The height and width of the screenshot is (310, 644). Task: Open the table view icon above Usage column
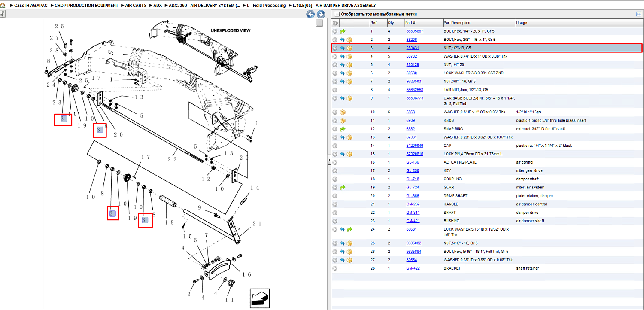[638, 14]
